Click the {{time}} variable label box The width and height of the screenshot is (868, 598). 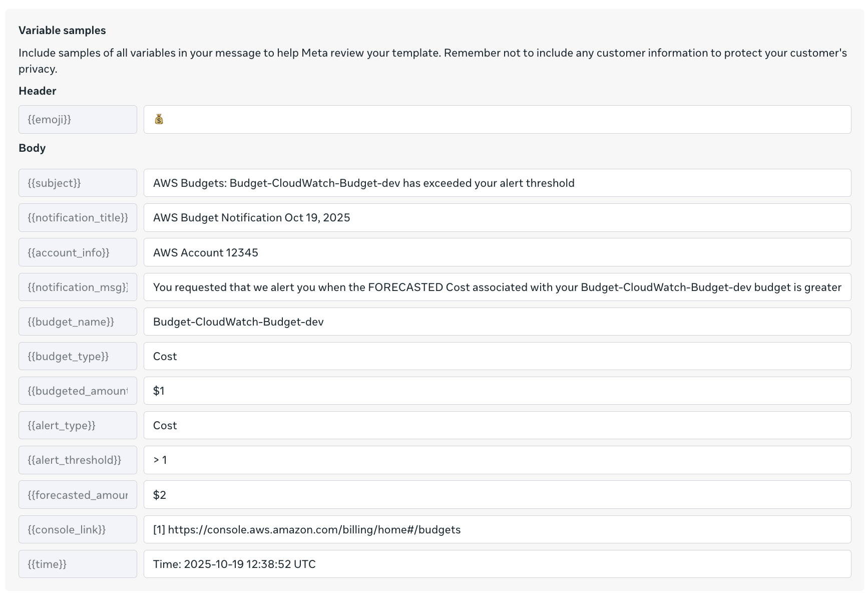click(78, 564)
